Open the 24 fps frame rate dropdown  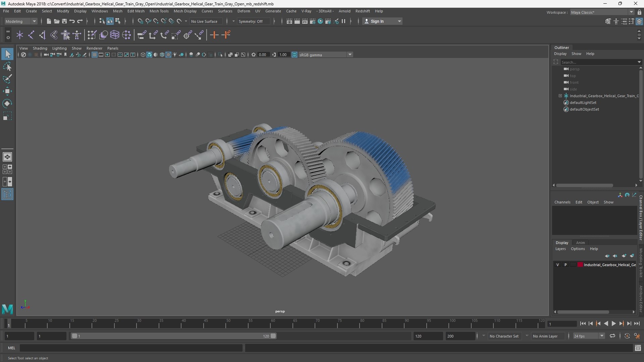coord(588,336)
